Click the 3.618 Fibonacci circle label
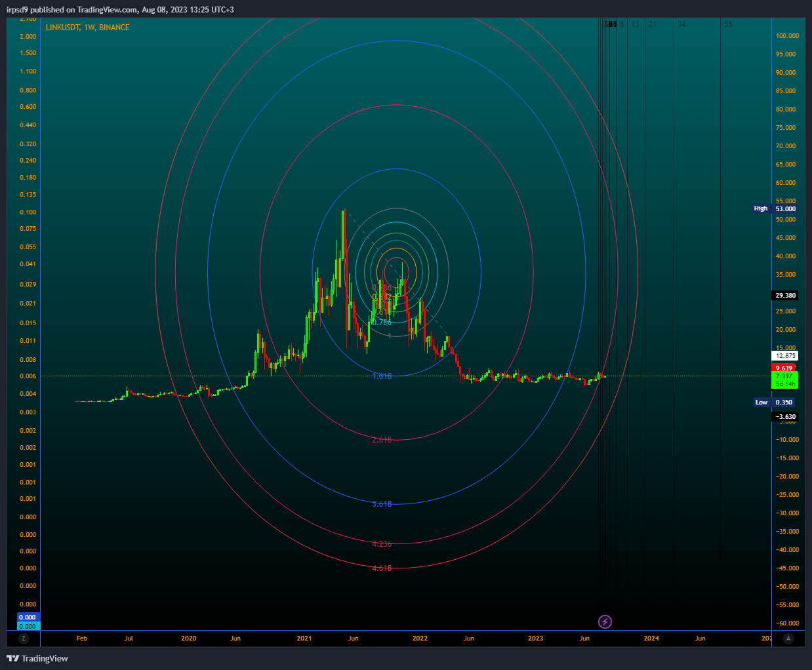 (382, 504)
